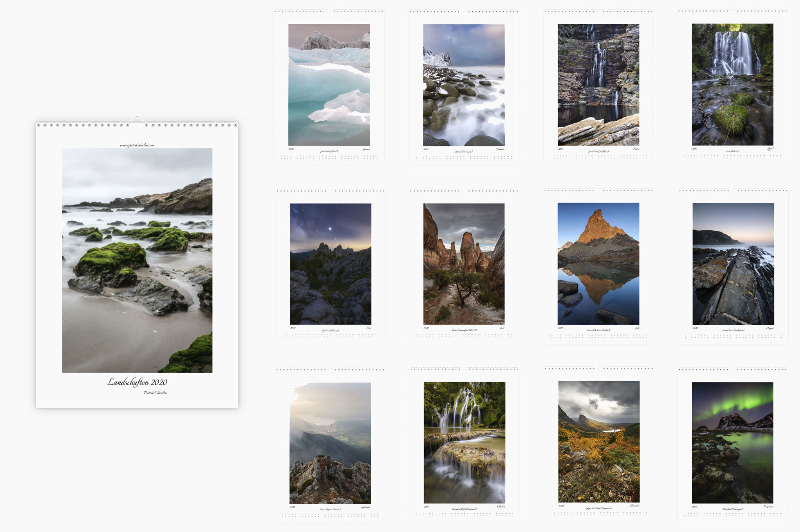This screenshot has height=532, width=800.
Task: Click the www.patrikoberlin.com link on cover
Action: tap(137, 145)
